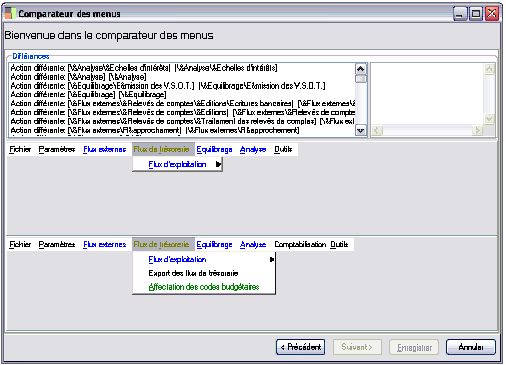Open Outils in the lower menu bar

[339, 244]
